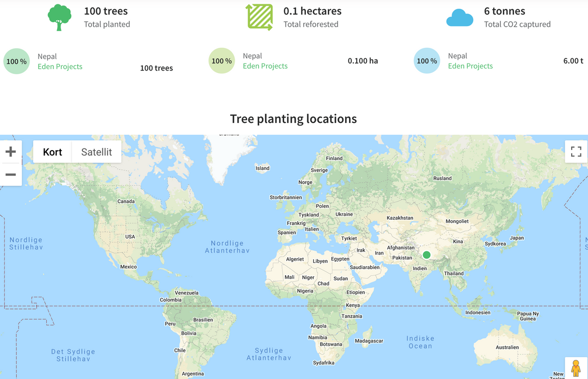Click the 6.00 t CO2 value

tap(573, 60)
